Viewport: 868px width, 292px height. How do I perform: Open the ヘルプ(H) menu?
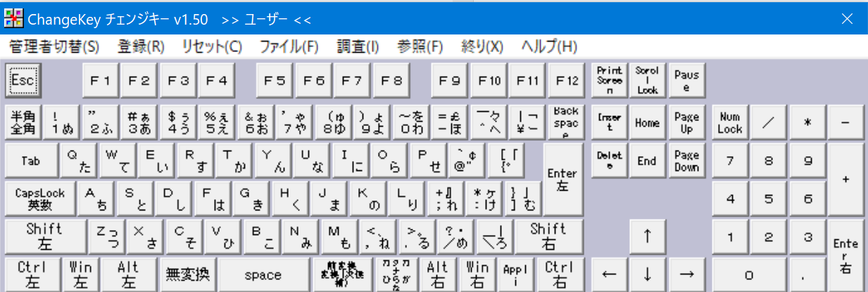click(549, 47)
